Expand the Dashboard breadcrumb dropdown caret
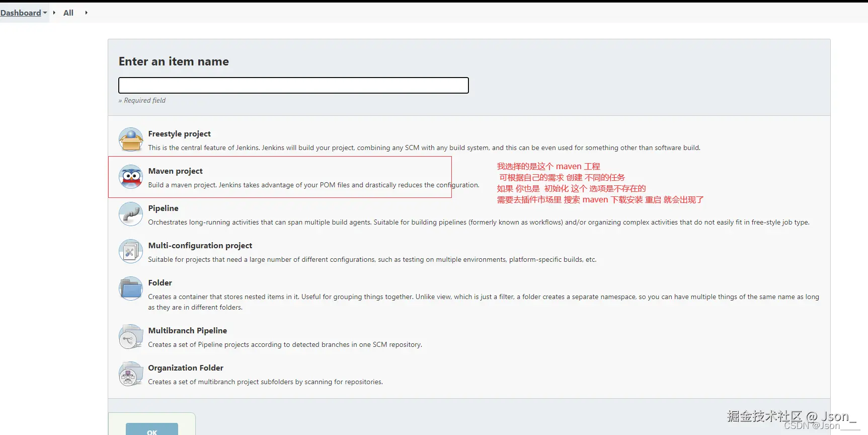Viewport: 868px width, 435px height. (45, 13)
